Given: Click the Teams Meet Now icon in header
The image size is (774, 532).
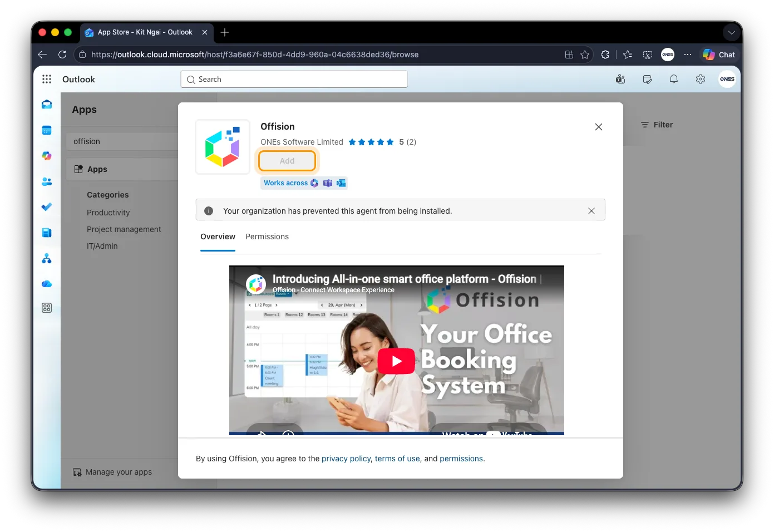Looking at the screenshot, I should [x=620, y=79].
